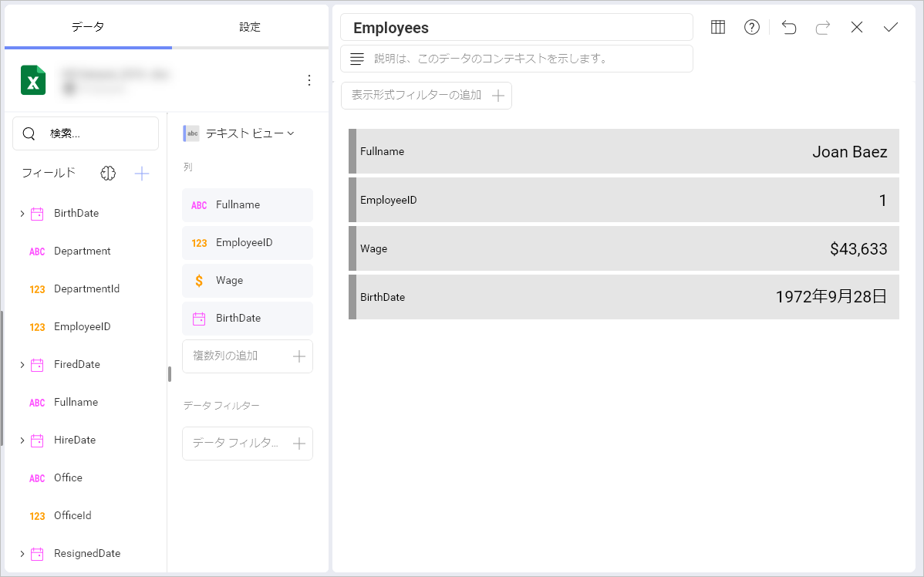Screen dimensions: 924x577
Task: Click the EmployeeID row in preview
Action: [x=624, y=201]
